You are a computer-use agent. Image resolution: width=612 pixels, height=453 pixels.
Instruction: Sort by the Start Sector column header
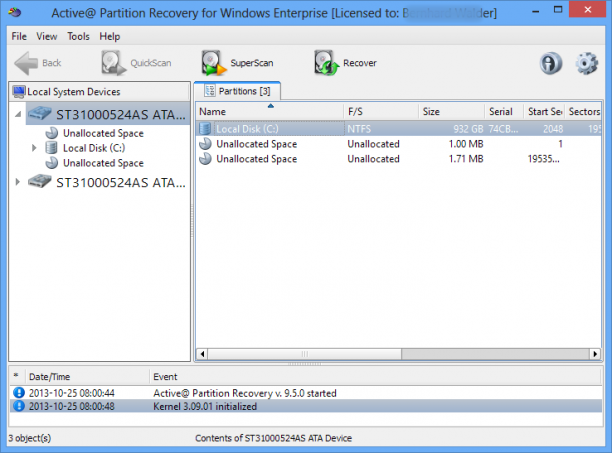tap(544, 112)
